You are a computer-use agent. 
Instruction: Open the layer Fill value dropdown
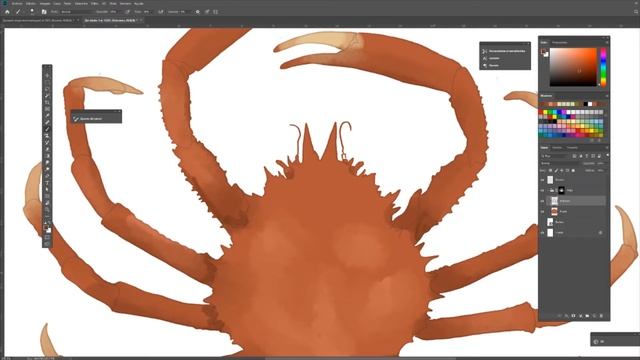click(601, 170)
